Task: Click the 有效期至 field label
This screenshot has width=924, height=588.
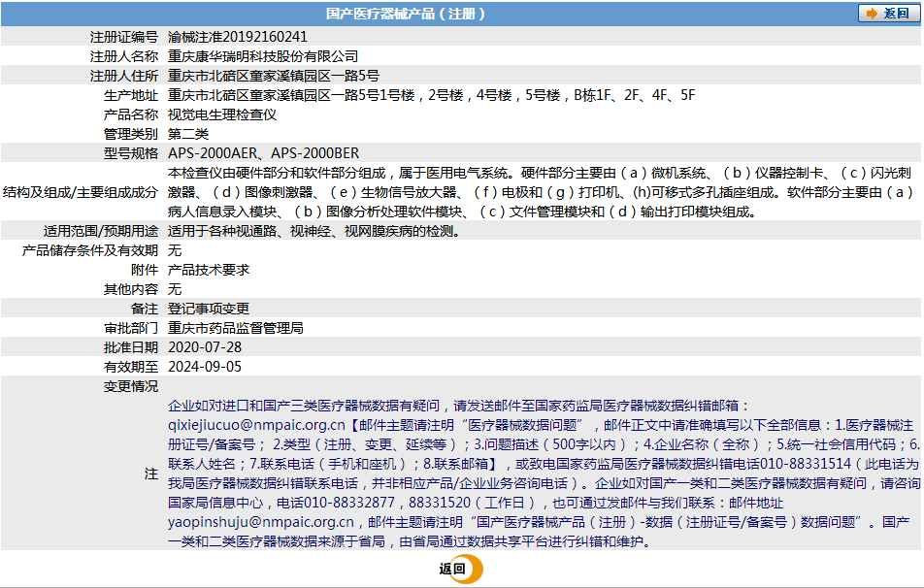Action: [131, 367]
